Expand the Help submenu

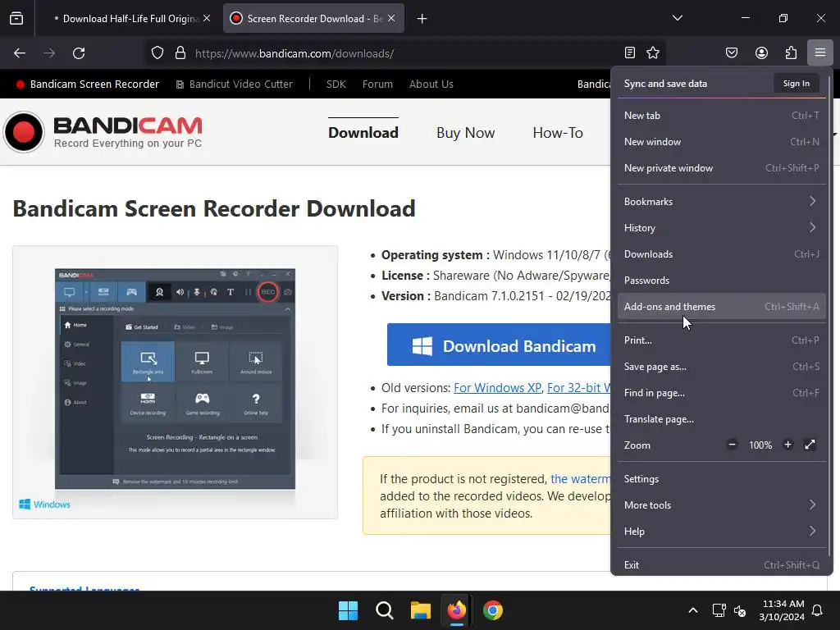point(722,531)
